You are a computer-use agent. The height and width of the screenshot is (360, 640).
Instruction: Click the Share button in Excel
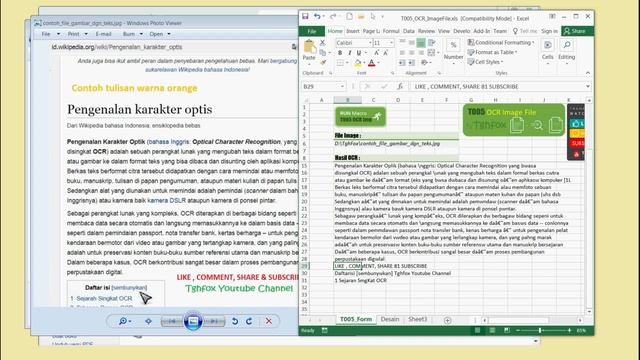click(x=577, y=31)
